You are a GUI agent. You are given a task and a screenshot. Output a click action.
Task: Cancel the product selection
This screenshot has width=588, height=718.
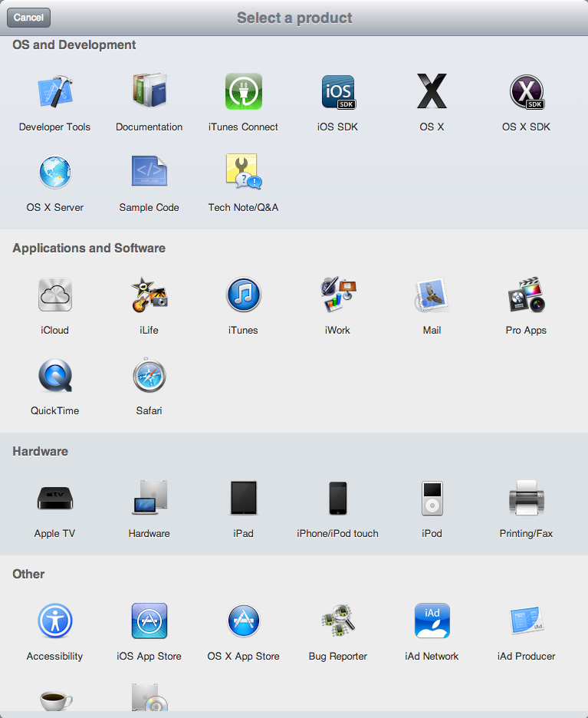point(28,18)
